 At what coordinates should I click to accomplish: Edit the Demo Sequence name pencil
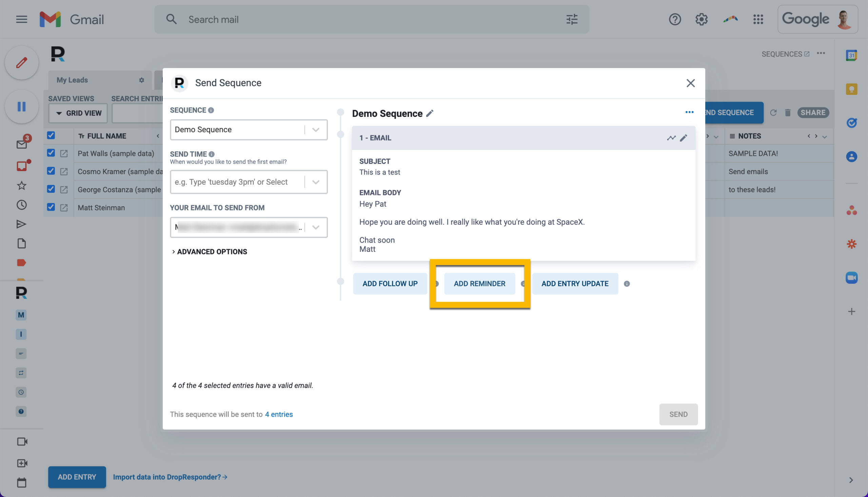(430, 113)
